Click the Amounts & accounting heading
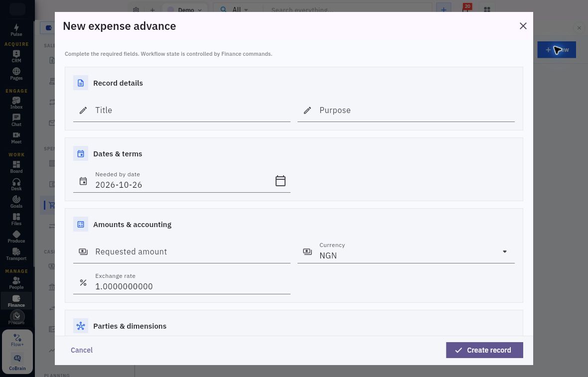This screenshot has height=377, width=588. [132, 225]
